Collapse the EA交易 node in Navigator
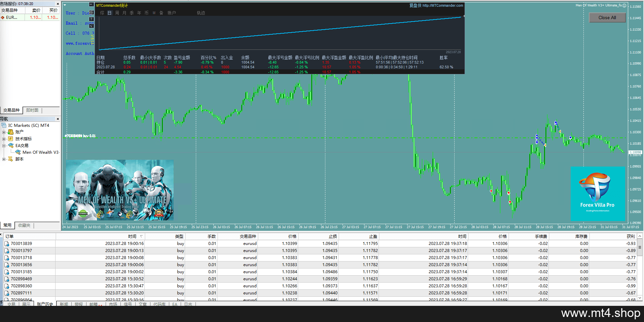The image size is (644, 322). pos(4,146)
